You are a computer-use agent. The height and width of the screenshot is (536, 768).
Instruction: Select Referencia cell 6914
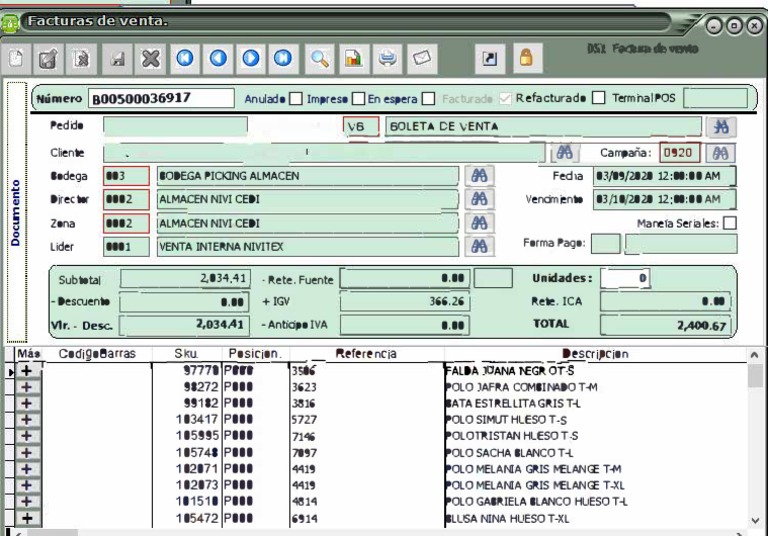(x=366, y=518)
